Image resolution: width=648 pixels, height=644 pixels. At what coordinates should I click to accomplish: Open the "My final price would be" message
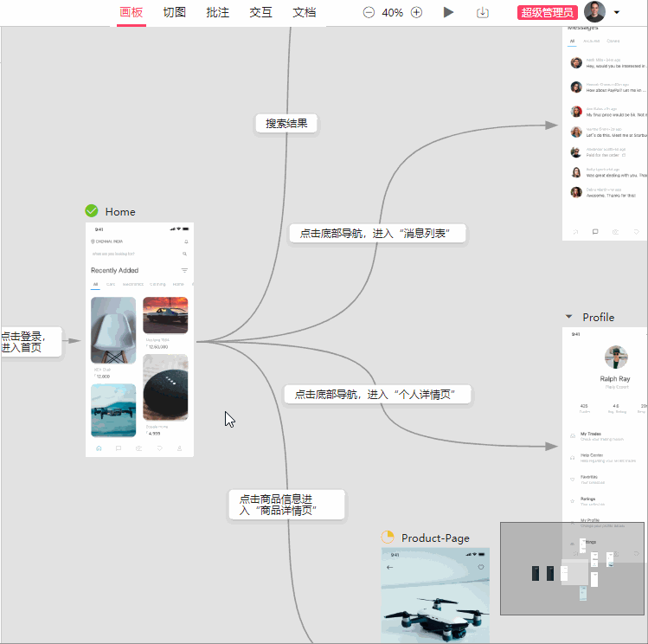click(x=606, y=112)
